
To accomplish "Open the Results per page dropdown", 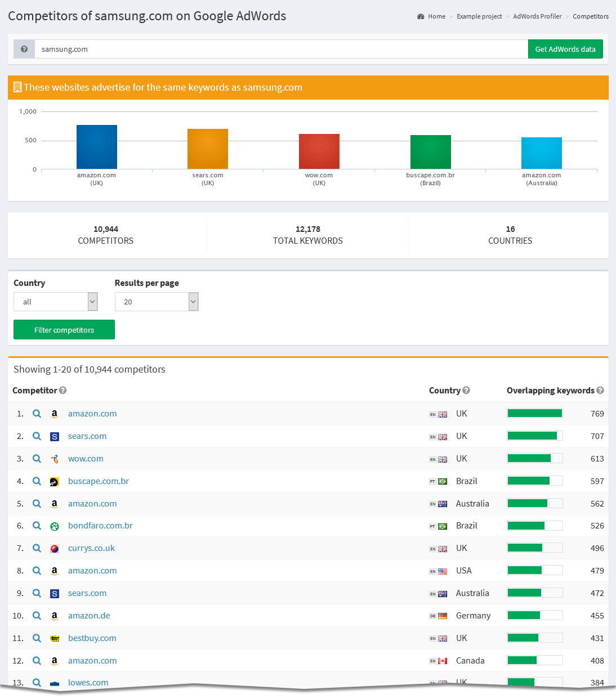I will click(x=157, y=302).
